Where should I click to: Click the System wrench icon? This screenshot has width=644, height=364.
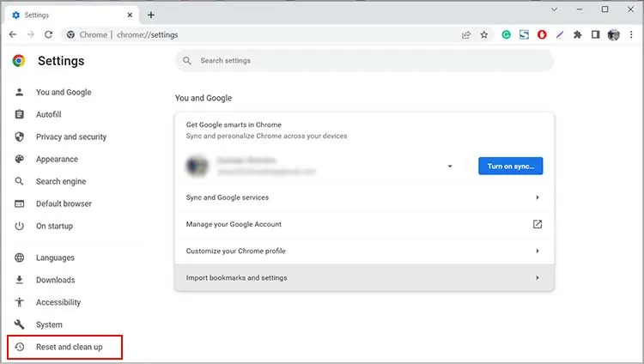pos(19,325)
